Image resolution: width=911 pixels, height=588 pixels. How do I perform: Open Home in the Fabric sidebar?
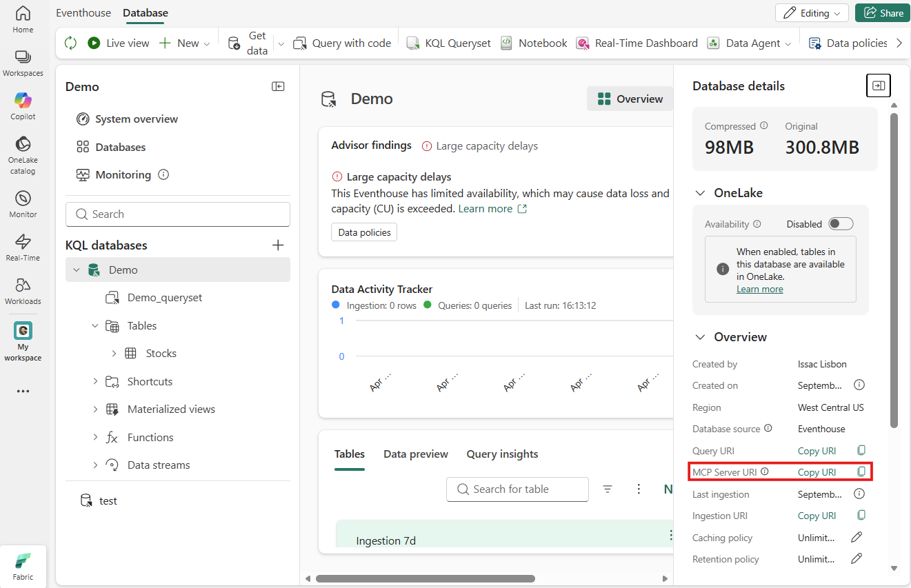23,19
